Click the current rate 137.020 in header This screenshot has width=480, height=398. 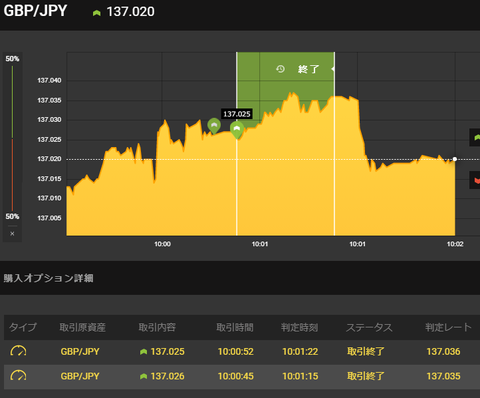(x=130, y=12)
